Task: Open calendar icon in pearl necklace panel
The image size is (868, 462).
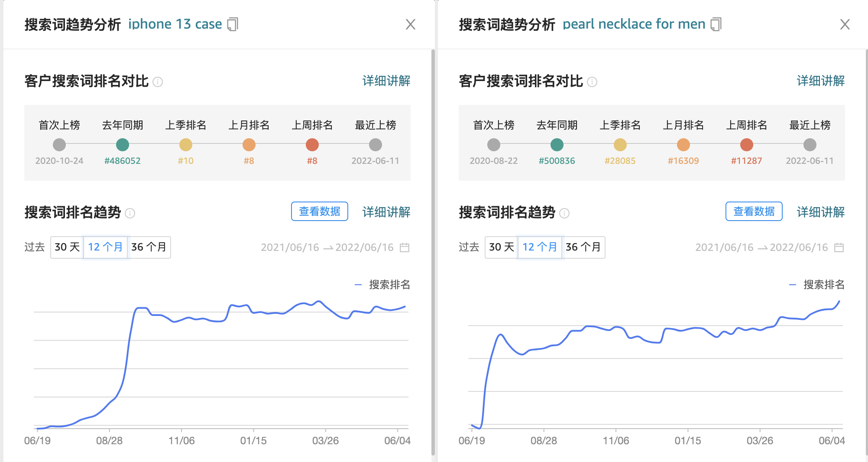Action: [x=839, y=247]
